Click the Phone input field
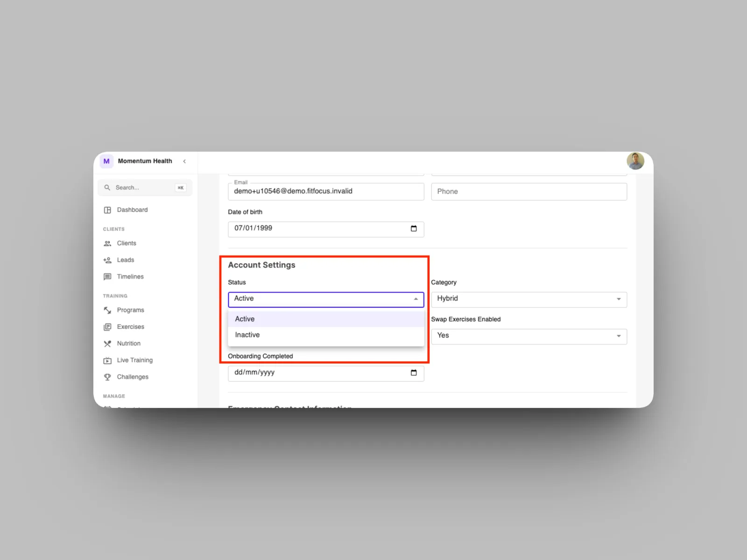The image size is (747, 560). (529, 191)
